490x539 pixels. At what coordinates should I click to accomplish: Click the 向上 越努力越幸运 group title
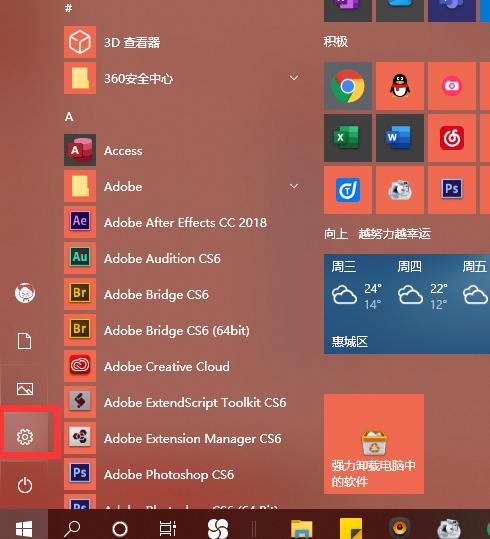377,234
